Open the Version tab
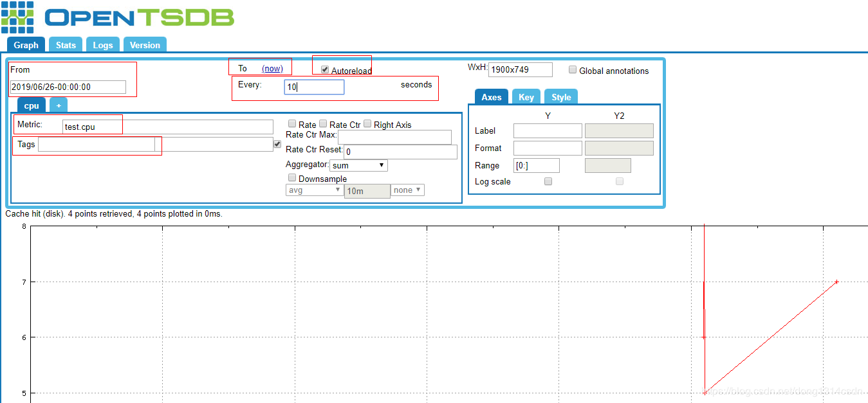This screenshot has height=403, width=868. pyautogui.click(x=145, y=45)
